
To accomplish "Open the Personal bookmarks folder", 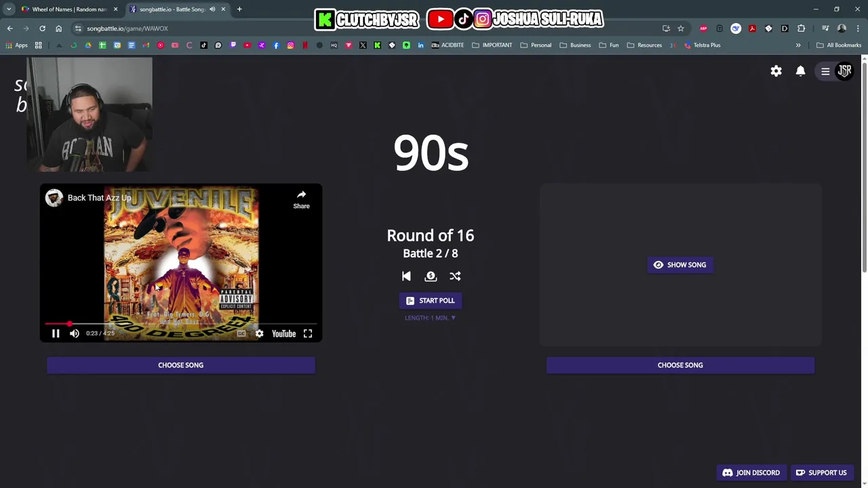I will point(536,45).
